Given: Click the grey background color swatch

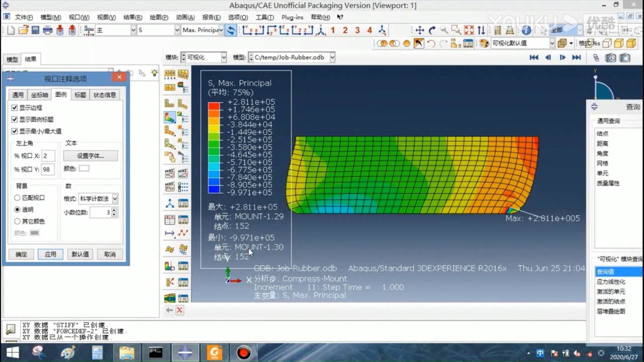Looking at the screenshot, I should [34, 233].
